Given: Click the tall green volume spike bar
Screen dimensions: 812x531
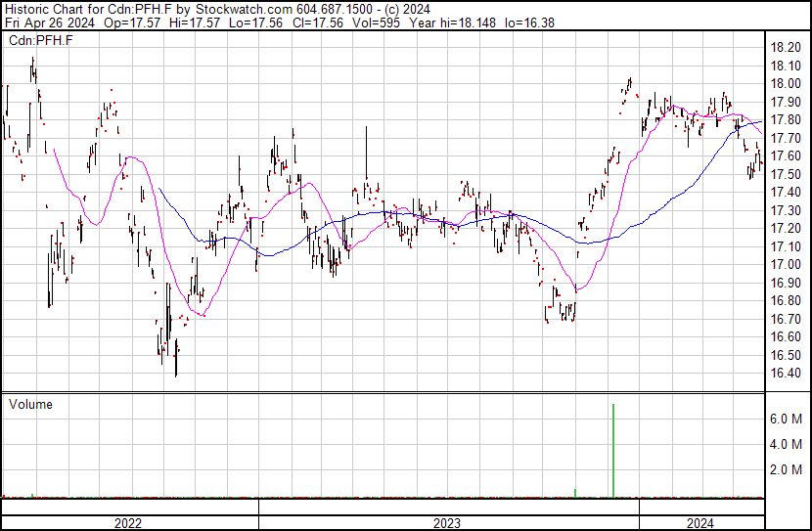Looking at the screenshot, I should [613, 450].
